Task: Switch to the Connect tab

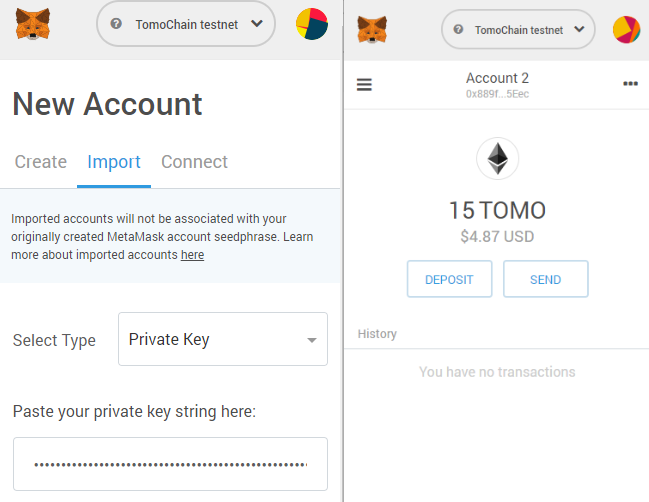Action: (x=194, y=162)
